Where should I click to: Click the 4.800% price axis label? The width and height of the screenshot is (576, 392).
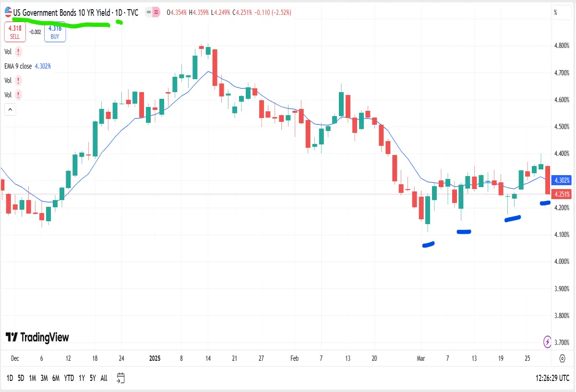(561, 46)
